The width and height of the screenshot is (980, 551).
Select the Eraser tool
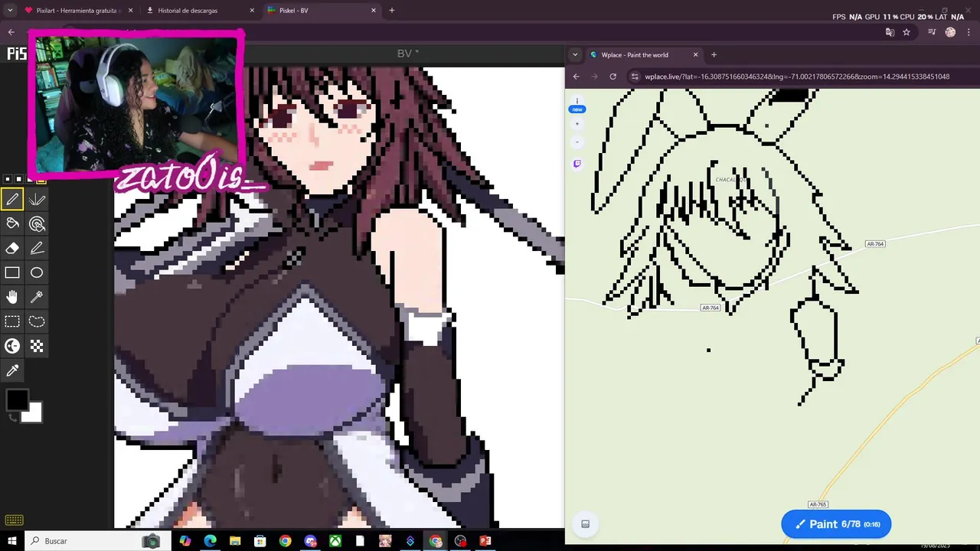coord(12,249)
